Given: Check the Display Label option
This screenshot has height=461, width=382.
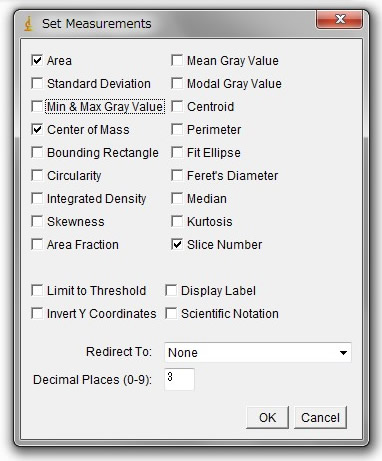Looking at the screenshot, I should coord(171,290).
